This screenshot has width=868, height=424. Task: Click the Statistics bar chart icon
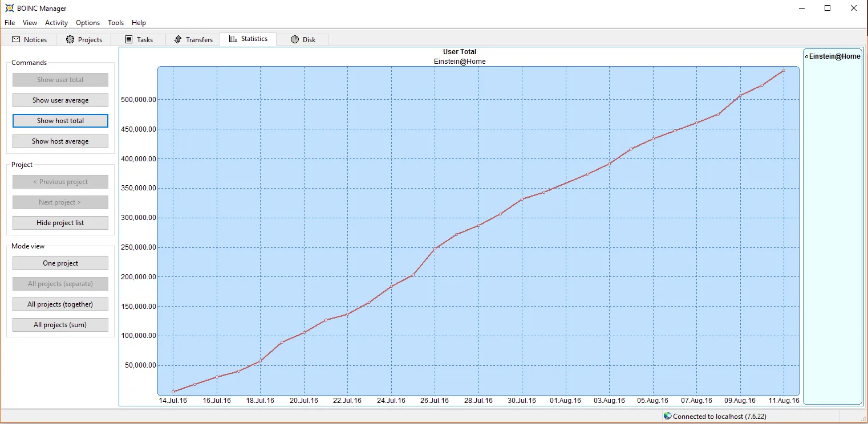(x=232, y=39)
